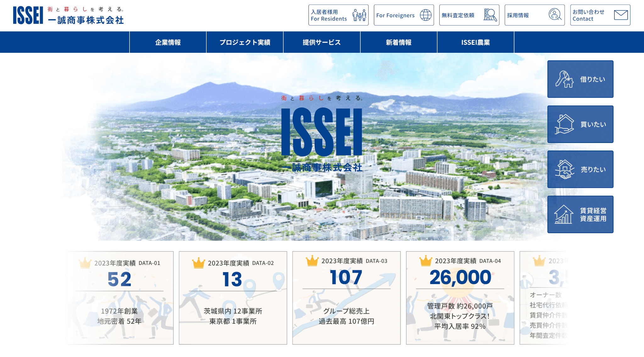This screenshot has width=644, height=357.
Task: Click the handshake icon on 売りたい
Action: [x=564, y=169]
